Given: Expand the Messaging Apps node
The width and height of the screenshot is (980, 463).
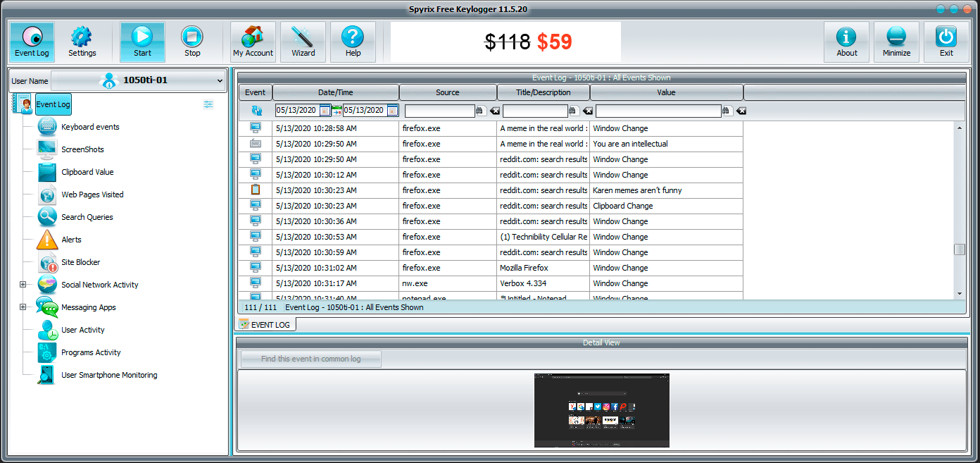Looking at the screenshot, I should coord(23,307).
